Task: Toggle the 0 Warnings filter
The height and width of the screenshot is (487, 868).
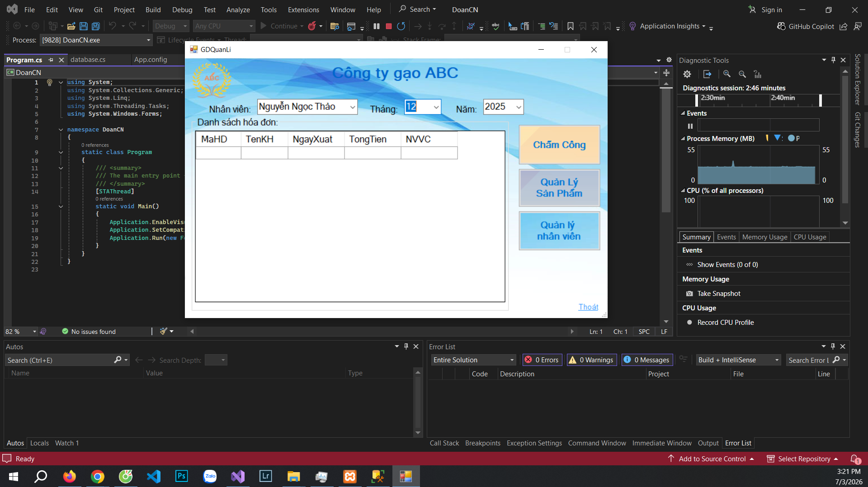Action: [592, 360]
